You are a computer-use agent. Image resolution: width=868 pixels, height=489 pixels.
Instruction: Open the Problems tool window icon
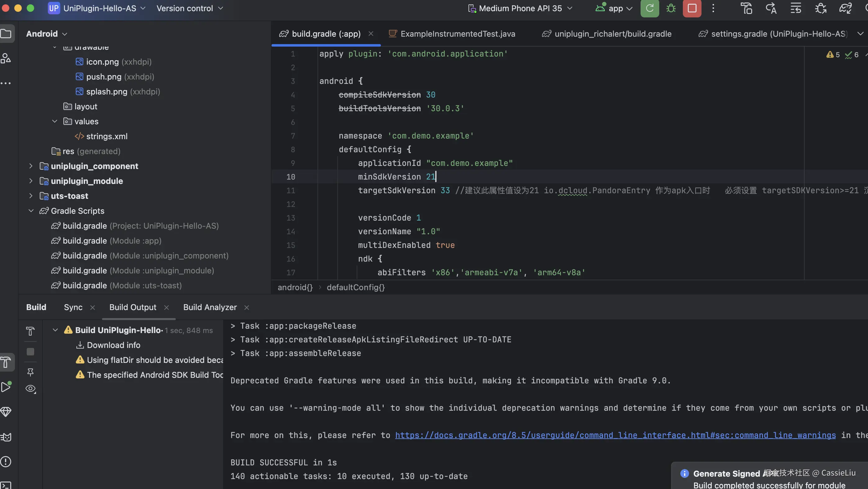(6, 462)
